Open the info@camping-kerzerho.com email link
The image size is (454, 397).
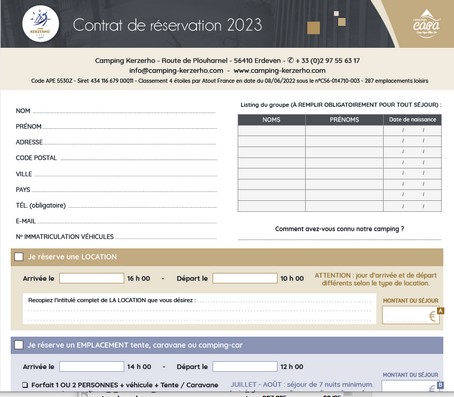point(176,70)
